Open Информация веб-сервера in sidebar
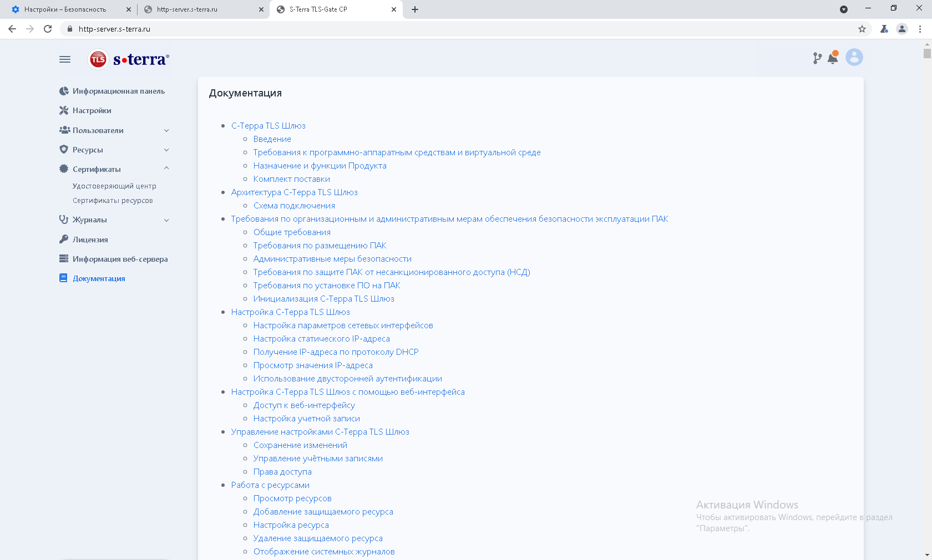This screenshot has width=932, height=560. coord(120,259)
